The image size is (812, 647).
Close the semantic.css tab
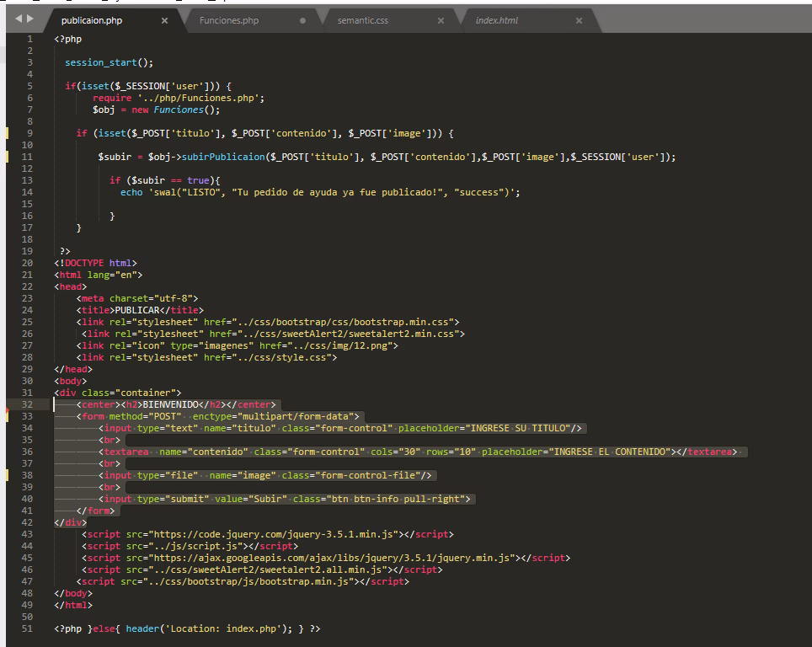[441, 21]
